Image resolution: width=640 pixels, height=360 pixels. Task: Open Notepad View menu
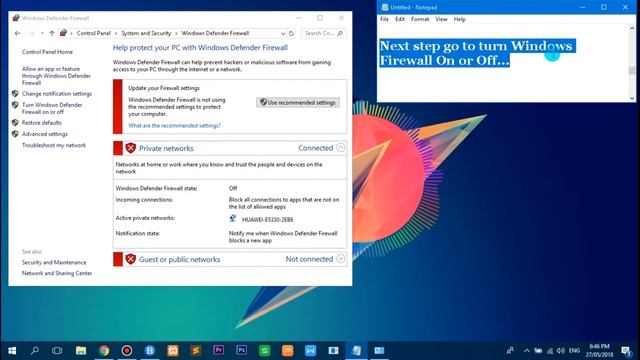tap(441, 19)
